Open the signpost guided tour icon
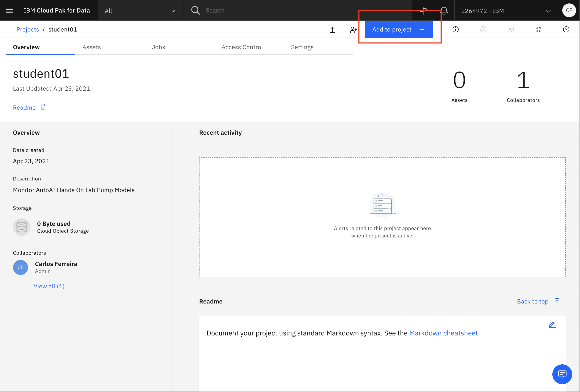This screenshot has height=392, width=580. tap(423, 11)
